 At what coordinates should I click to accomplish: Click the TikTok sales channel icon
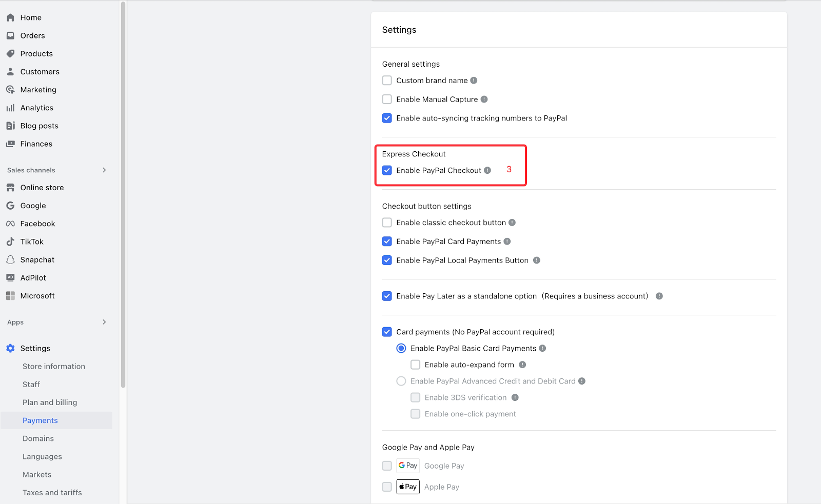10,241
